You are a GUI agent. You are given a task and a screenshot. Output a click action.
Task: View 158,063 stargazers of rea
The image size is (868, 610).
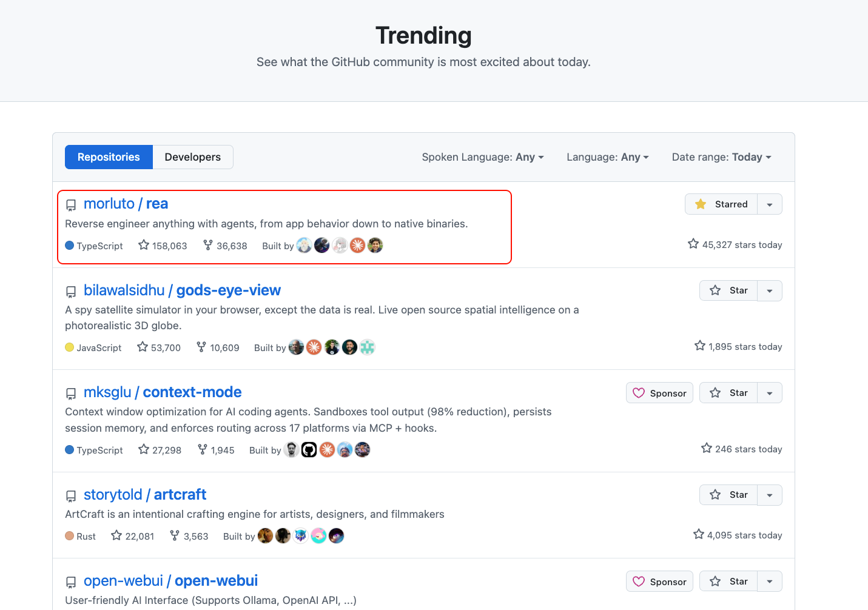pos(163,246)
